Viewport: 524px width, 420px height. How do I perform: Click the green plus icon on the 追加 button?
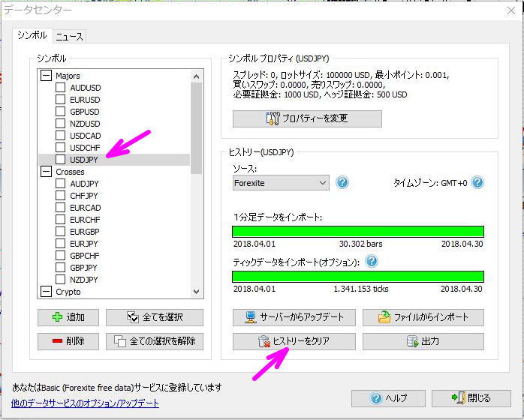pyautogui.click(x=58, y=316)
